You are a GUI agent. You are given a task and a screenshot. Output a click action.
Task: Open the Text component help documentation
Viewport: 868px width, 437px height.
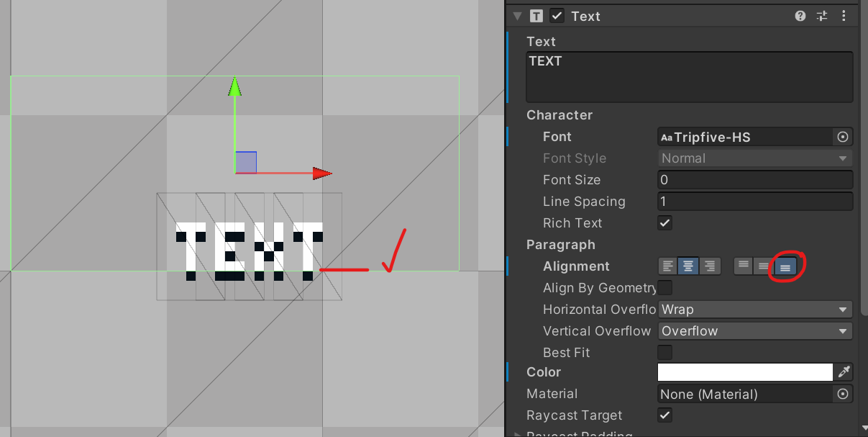tap(800, 15)
